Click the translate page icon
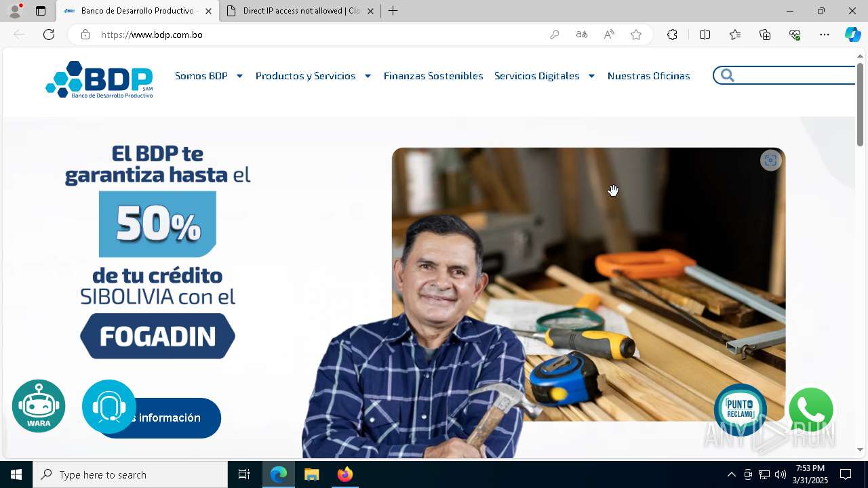Viewport: 868px width, 488px height. pyautogui.click(x=582, y=35)
